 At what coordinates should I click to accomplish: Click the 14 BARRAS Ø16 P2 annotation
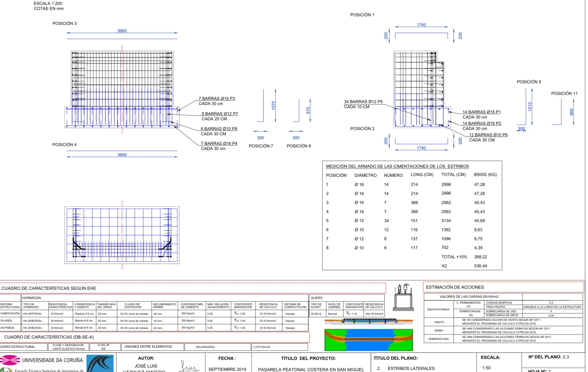(482, 123)
